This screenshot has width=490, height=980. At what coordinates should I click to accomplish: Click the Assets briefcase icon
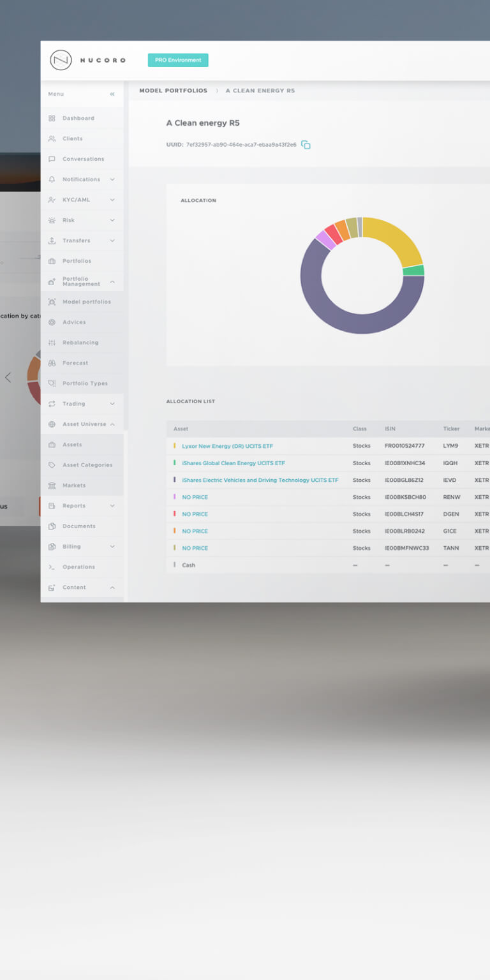(x=52, y=445)
